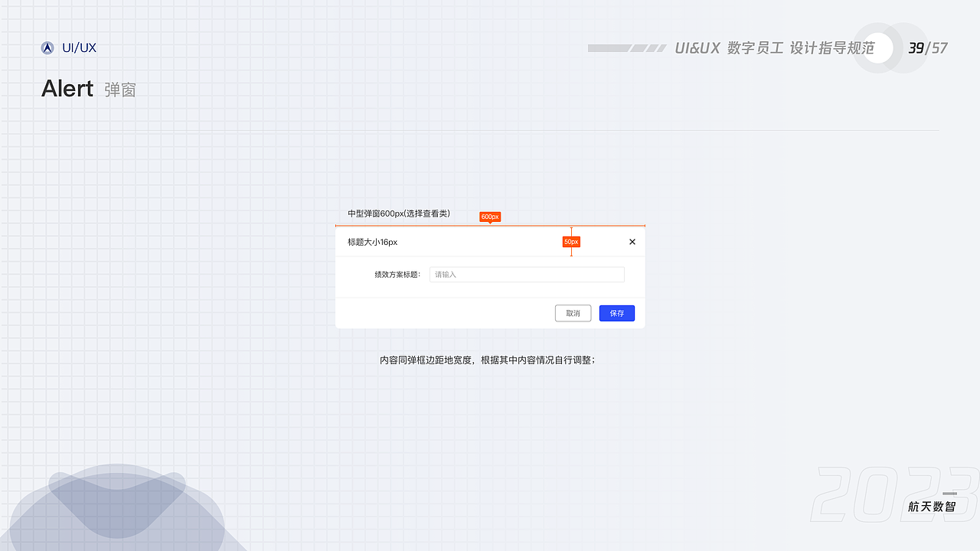Click the 绩效方案标题 field label
Screen dimensions: 980x551
397,274
